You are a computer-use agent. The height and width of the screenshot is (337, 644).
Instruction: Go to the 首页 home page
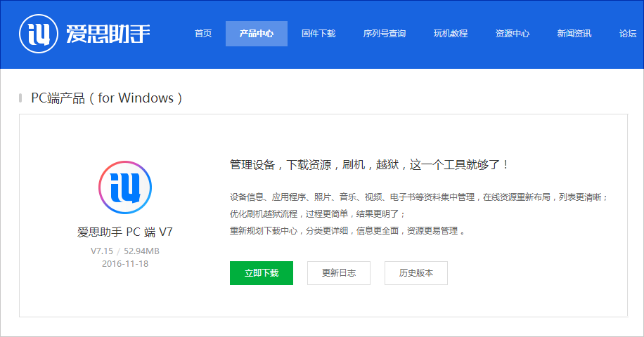203,34
